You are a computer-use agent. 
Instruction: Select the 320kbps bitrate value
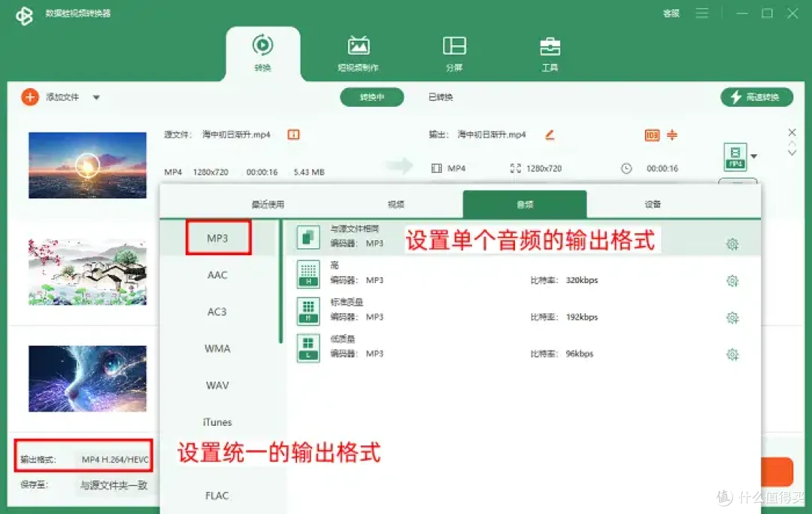tap(581, 280)
